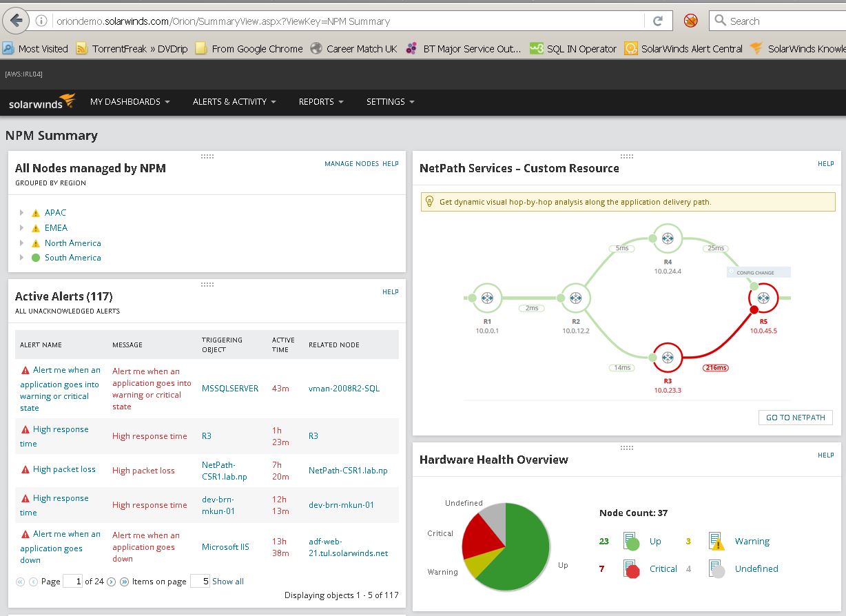846x616 pixels.
Task: Open the Career Match UK bookmark
Action: coord(353,49)
